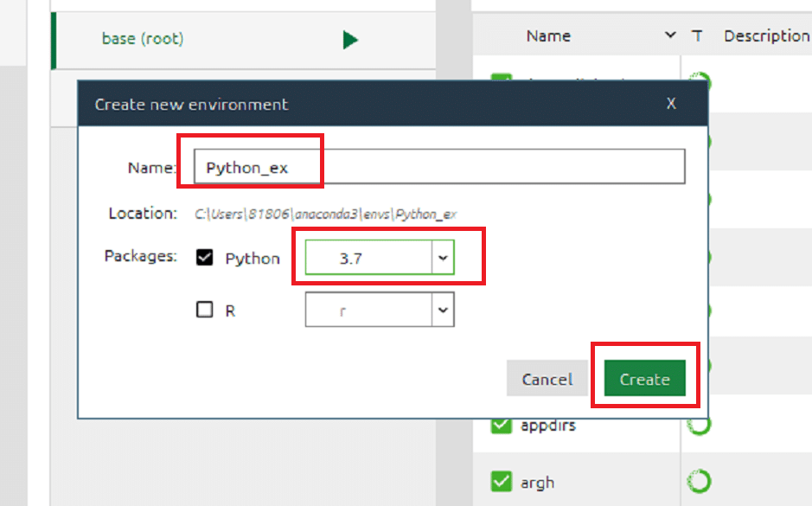Open the Python version 3.7 dropdown

tap(380, 258)
